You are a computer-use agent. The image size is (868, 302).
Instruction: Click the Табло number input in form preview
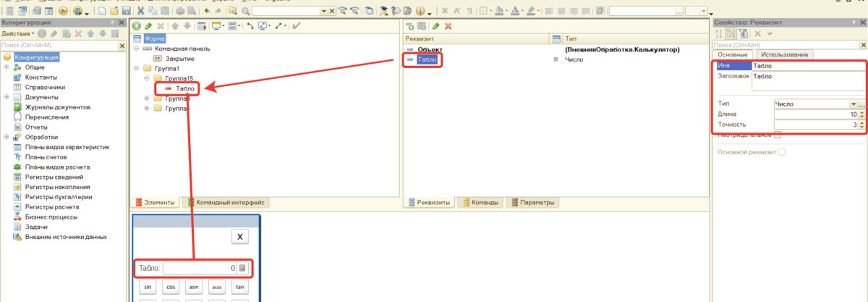200,268
